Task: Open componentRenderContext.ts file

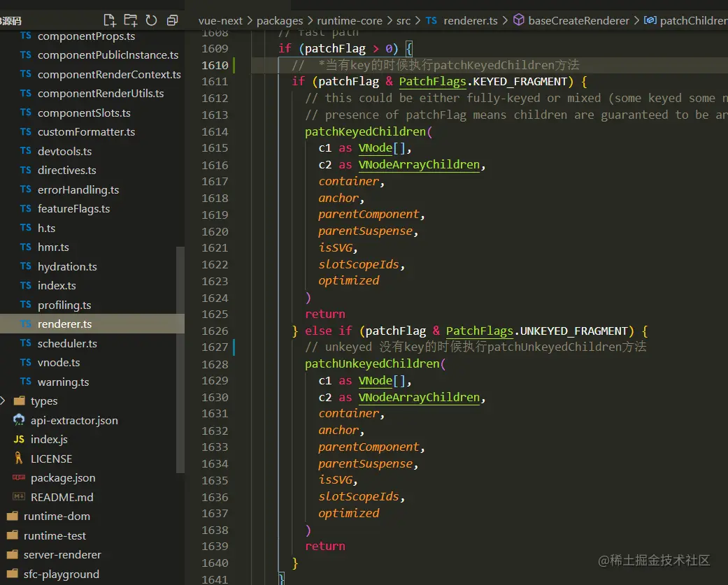Action: point(109,74)
